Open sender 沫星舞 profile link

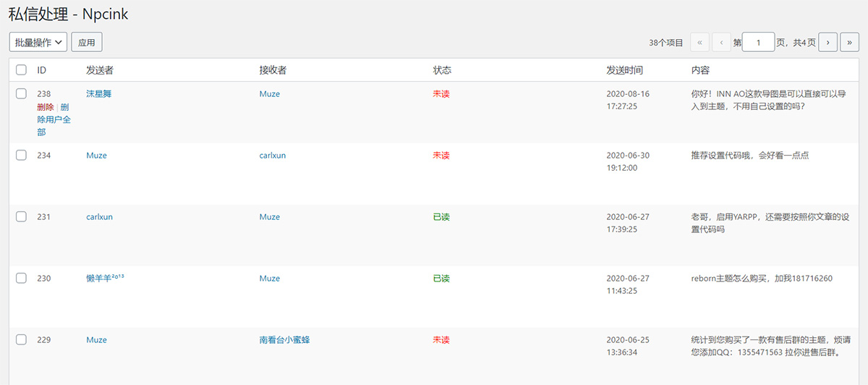coord(98,94)
